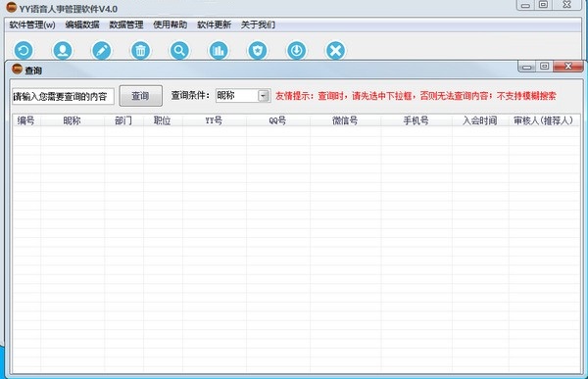Click the 职位 column header
The height and width of the screenshot is (379, 588).
pos(163,120)
